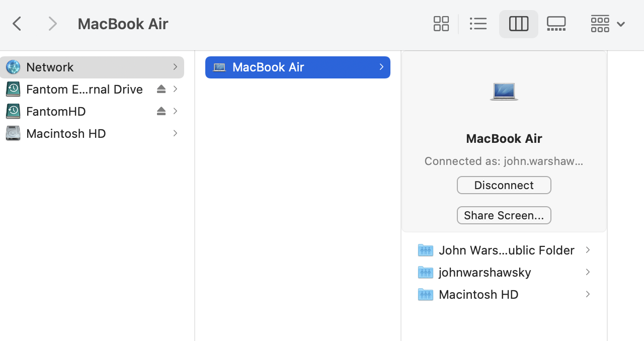This screenshot has height=341, width=644.
Task: Expand the chevron on sidebar Macintosh HD
Action: click(x=175, y=133)
